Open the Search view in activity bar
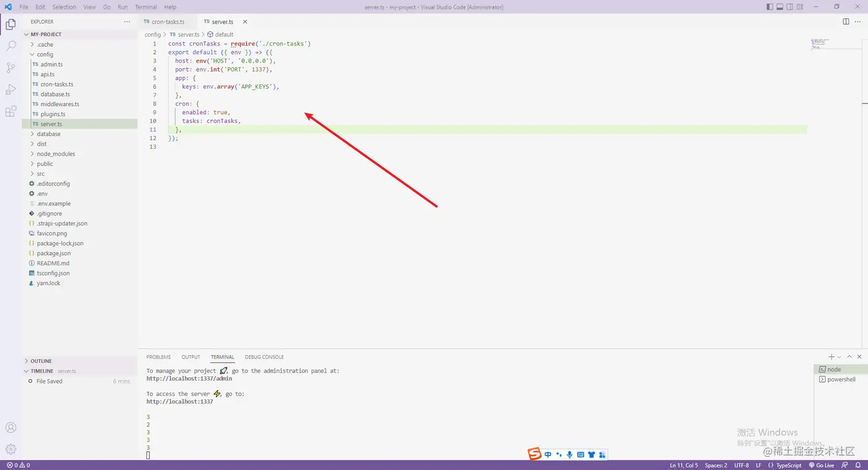This screenshot has width=868, height=470. point(10,46)
